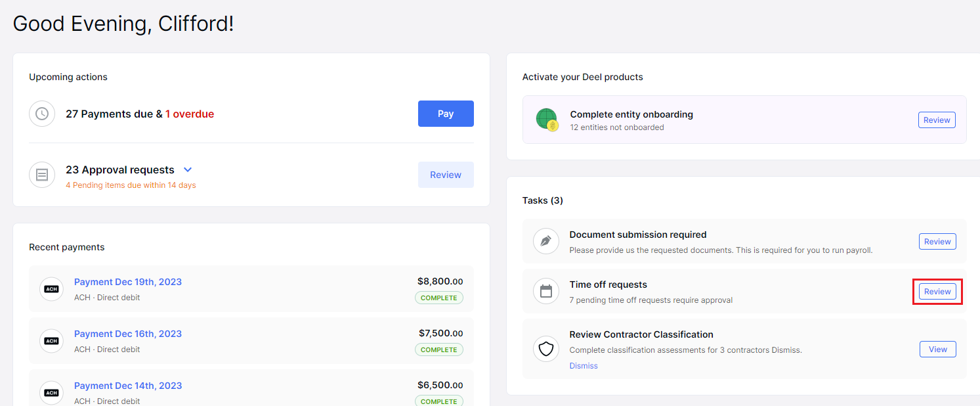Click the calendar icon for Time off requests
This screenshot has height=406, width=980.
click(546, 291)
